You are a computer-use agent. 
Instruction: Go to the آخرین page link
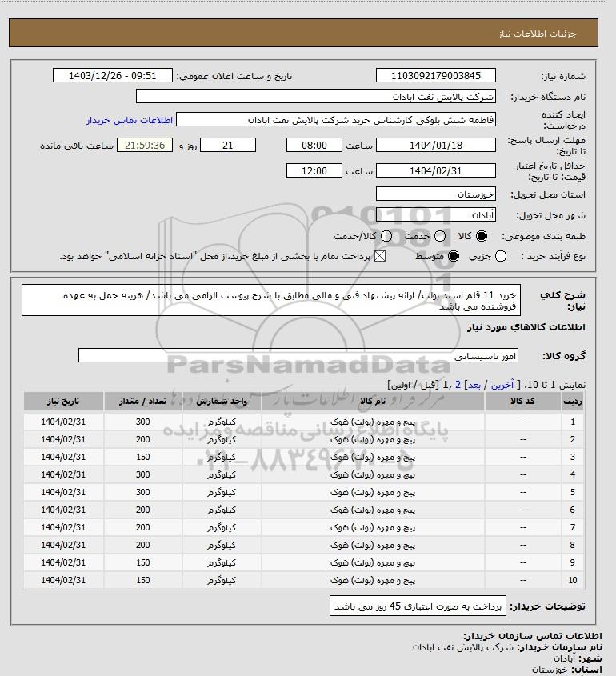[x=502, y=385]
